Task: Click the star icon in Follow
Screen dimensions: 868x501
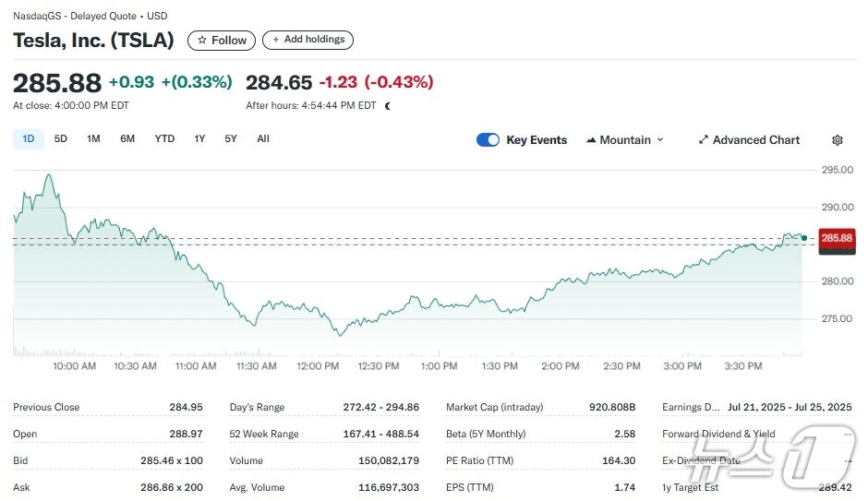Action: click(202, 41)
